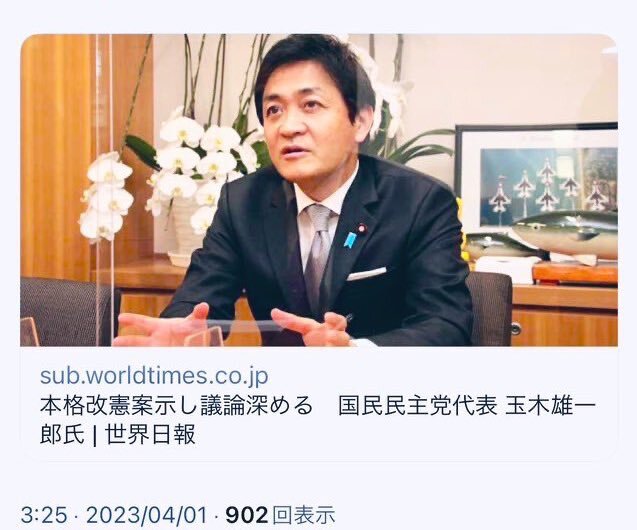Click the 郎氏 text on the second title line

click(62, 435)
